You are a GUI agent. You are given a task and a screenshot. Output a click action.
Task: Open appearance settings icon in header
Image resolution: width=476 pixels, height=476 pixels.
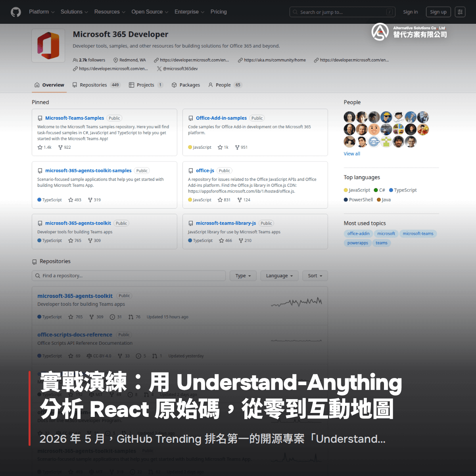[x=460, y=12]
